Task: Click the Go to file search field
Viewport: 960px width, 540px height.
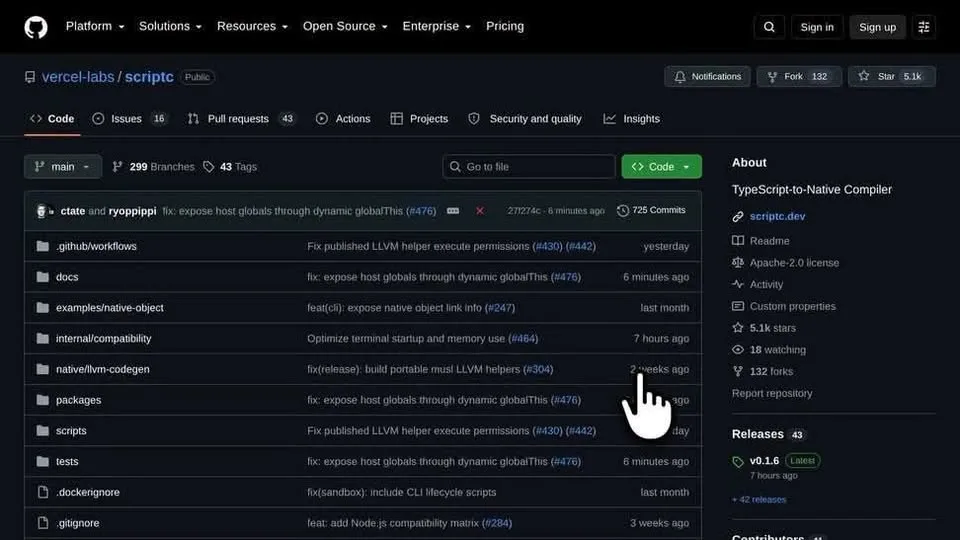Action: (x=529, y=167)
